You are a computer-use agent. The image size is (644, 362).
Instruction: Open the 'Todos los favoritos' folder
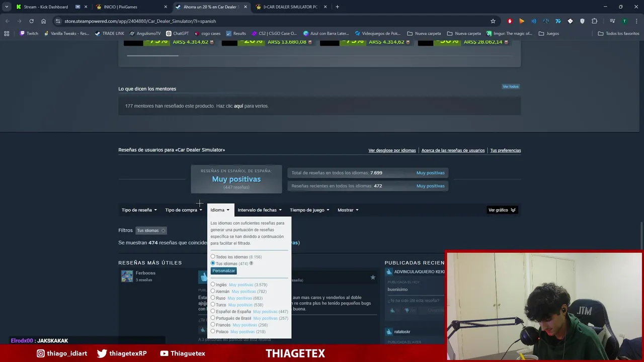tap(618, 34)
